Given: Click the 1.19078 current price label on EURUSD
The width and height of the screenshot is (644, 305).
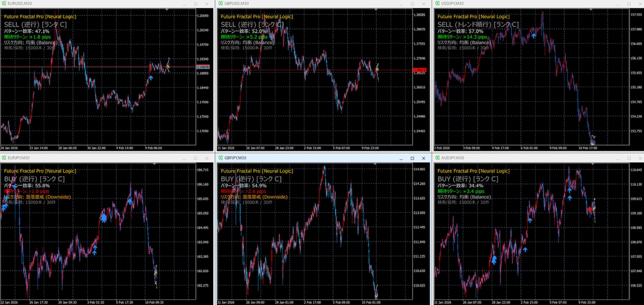Looking at the screenshot, I should click(x=203, y=67).
